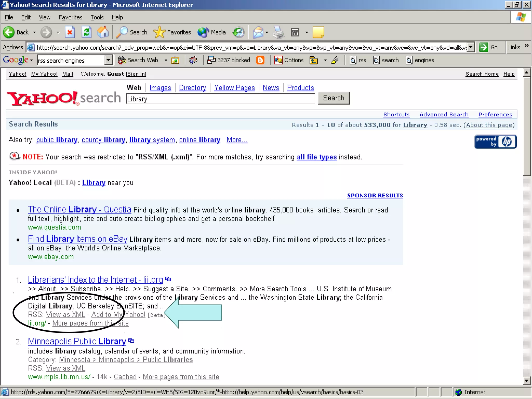
Task: Click the highlight pen icon in Google toolbar
Action: [x=335, y=60]
